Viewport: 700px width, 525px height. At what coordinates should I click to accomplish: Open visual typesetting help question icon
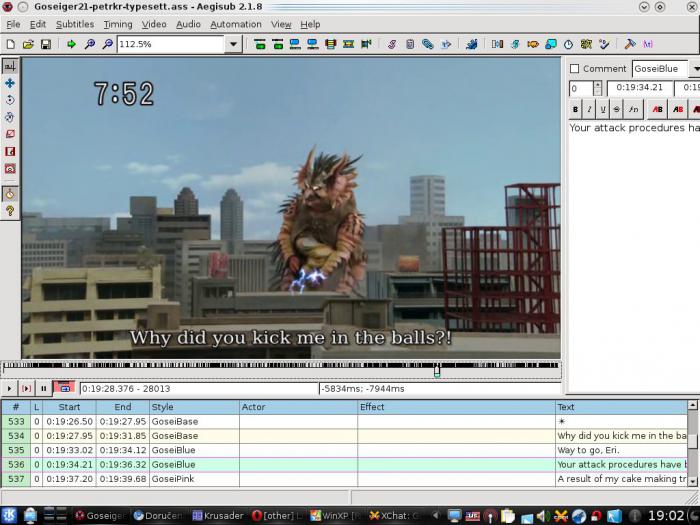[x=10, y=211]
